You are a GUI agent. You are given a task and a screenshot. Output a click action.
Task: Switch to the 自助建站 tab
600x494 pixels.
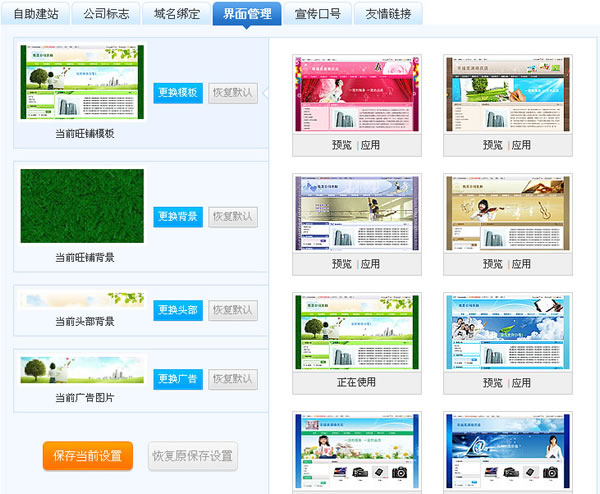coord(37,14)
